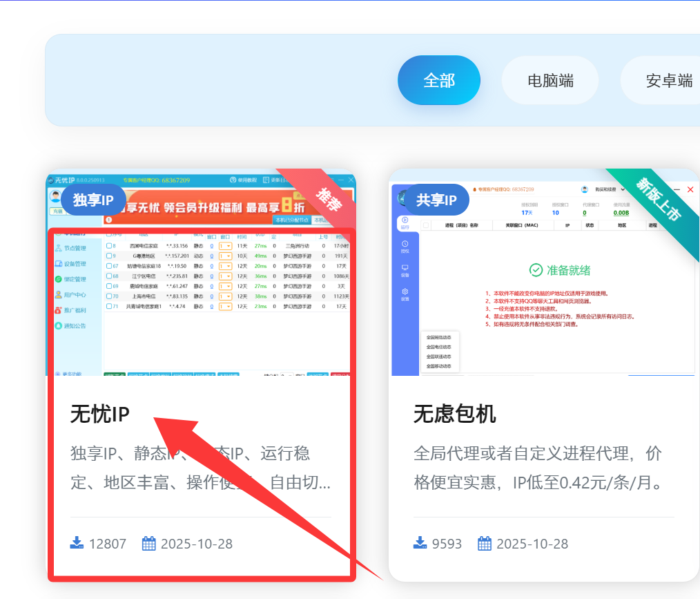Viewport: 700px width, 599px height.
Task: Click the 设置 gear icon in blue sidebar
Action: 405,292
